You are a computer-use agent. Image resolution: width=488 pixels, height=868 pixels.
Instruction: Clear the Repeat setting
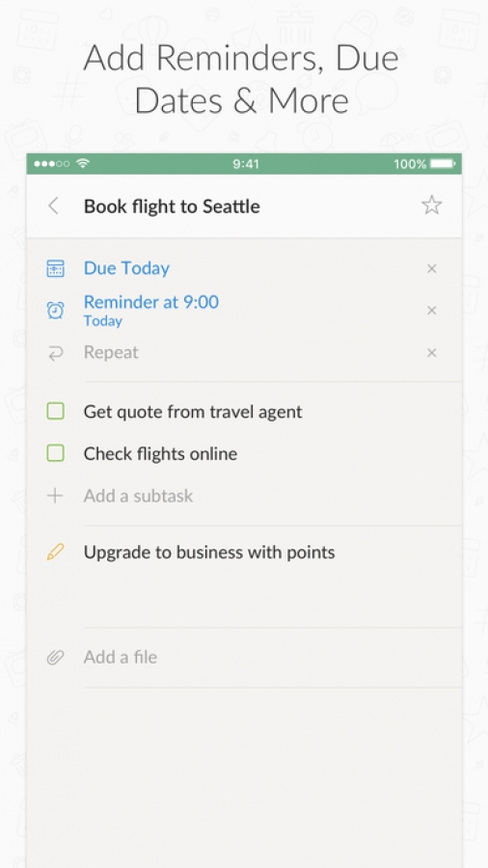tap(431, 353)
